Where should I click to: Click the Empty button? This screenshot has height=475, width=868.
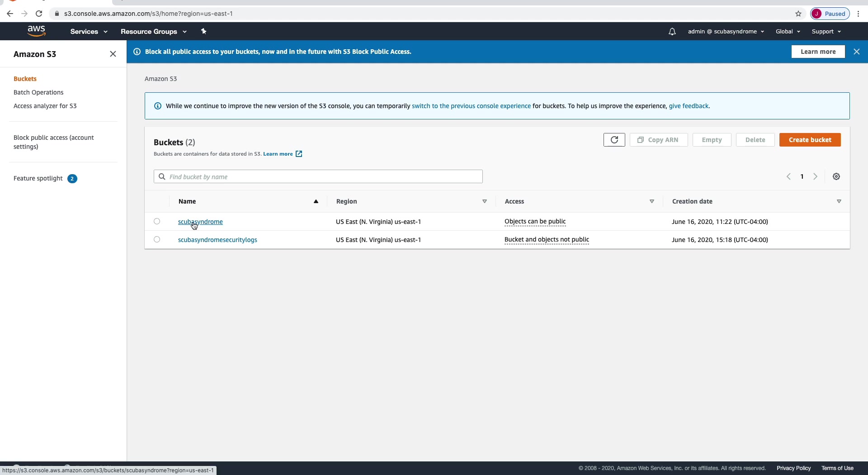click(x=712, y=140)
